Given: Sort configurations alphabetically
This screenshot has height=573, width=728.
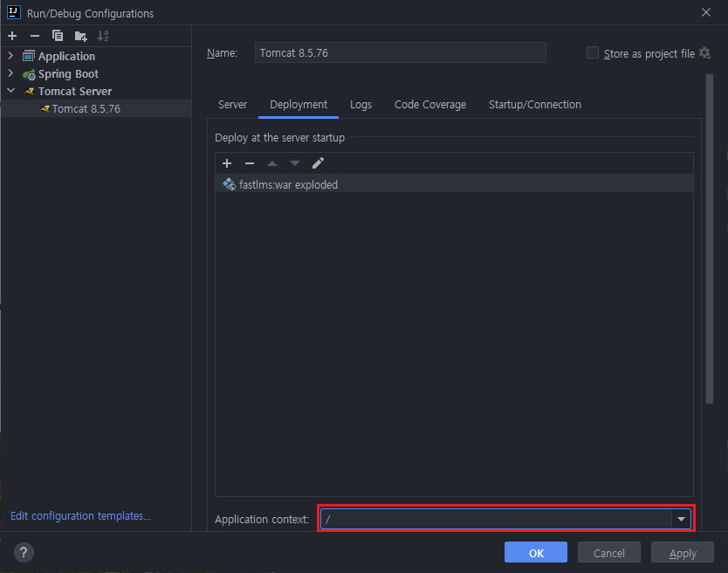Looking at the screenshot, I should click(103, 36).
